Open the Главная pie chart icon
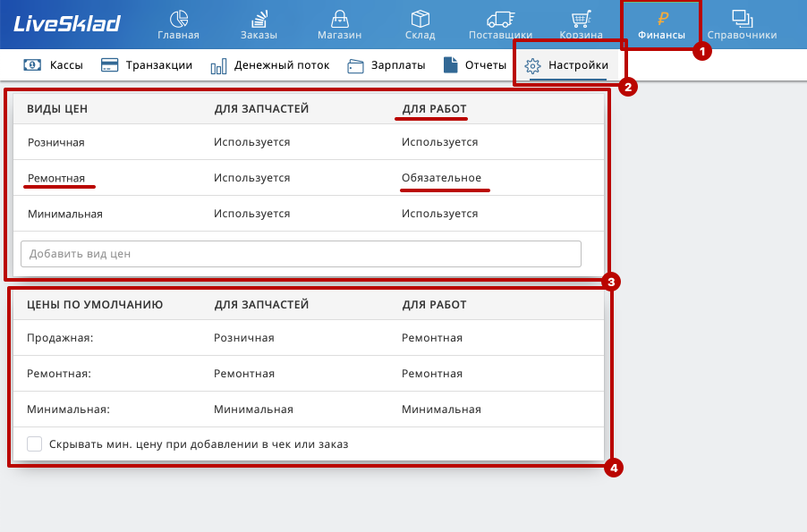 179,19
